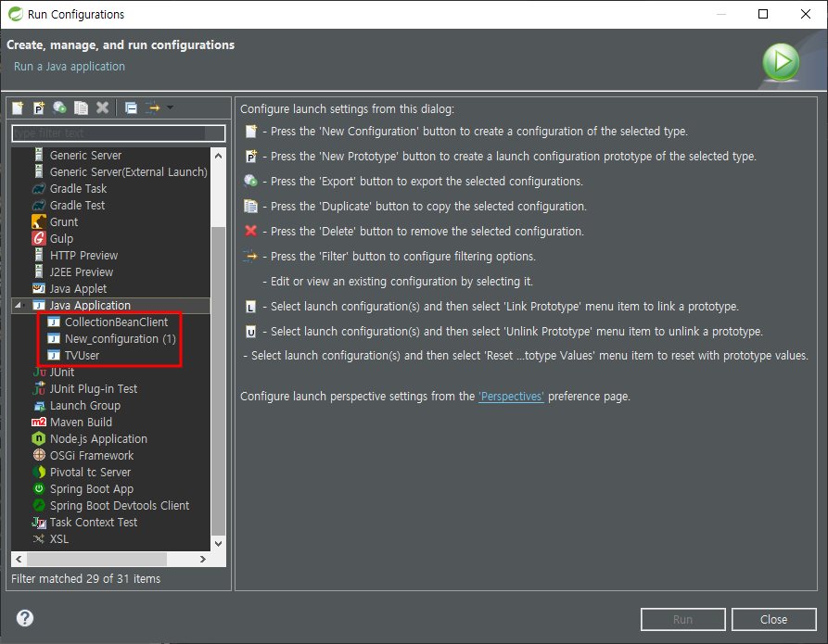Click the Task Context Test icon
The image size is (828, 644).
pyautogui.click(x=39, y=523)
